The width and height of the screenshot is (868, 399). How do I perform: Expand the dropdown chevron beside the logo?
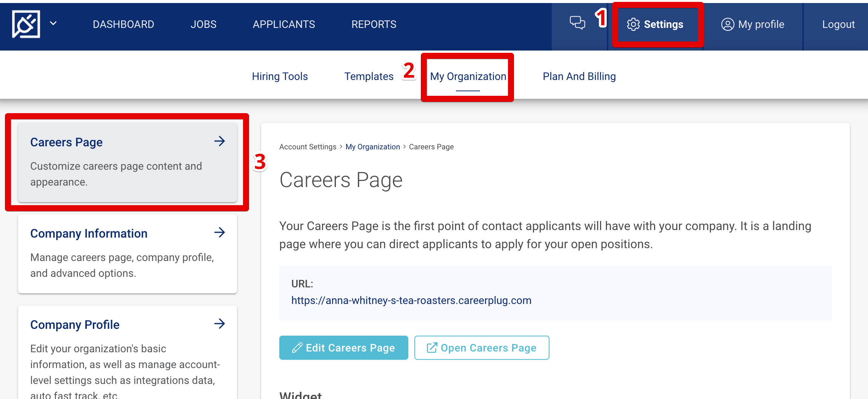(x=53, y=23)
